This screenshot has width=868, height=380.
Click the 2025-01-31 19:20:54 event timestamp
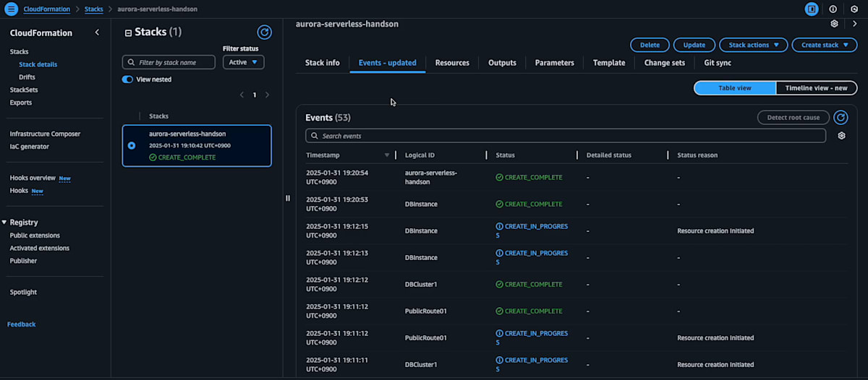point(337,177)
